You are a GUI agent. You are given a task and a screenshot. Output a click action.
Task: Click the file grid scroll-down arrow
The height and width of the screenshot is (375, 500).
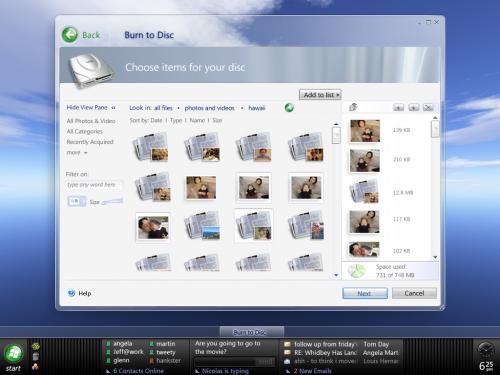click(336, 275)
